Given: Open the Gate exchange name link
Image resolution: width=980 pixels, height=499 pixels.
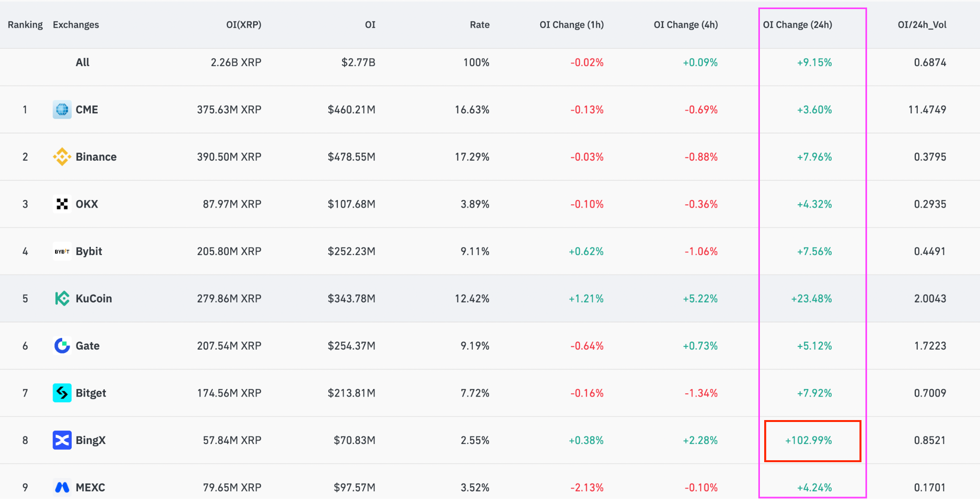Looking at the screenshot, I should coord(88,346).
